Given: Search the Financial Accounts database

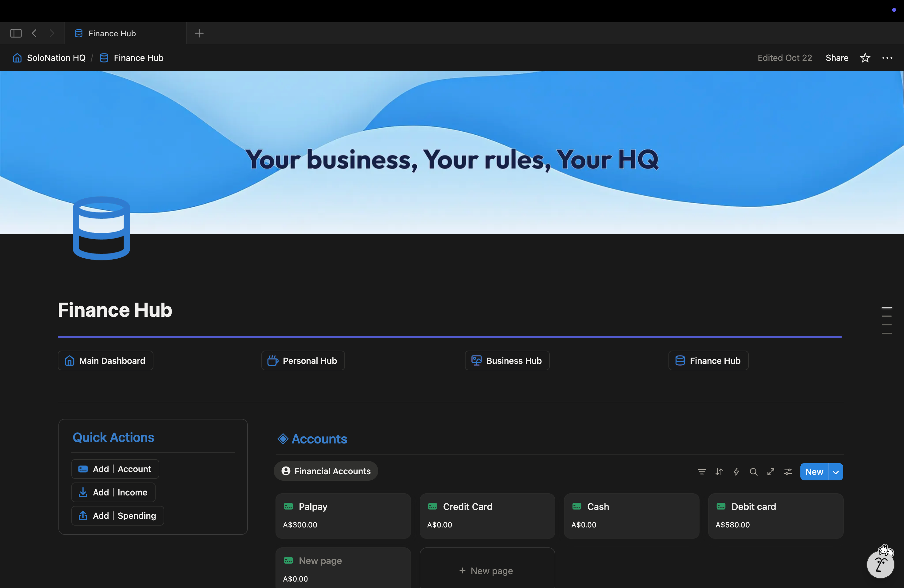Looking at the screenshot, I should tap(754, 471).
